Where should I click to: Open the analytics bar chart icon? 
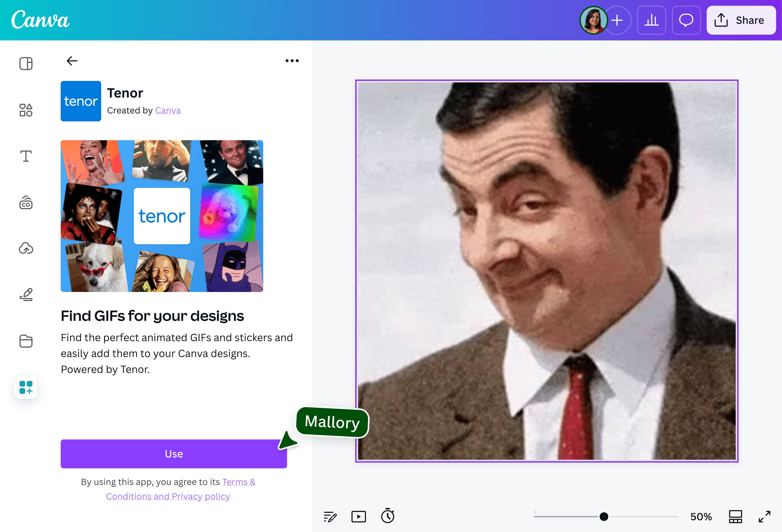651,20
